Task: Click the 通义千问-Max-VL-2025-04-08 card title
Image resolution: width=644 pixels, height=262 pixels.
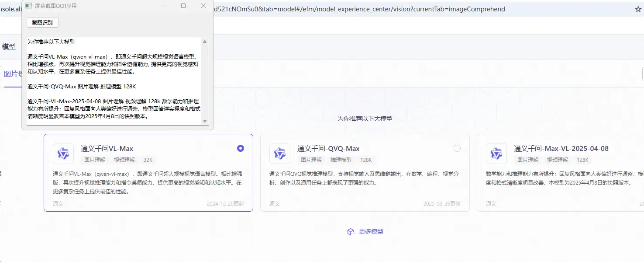Action: [561, 149]
